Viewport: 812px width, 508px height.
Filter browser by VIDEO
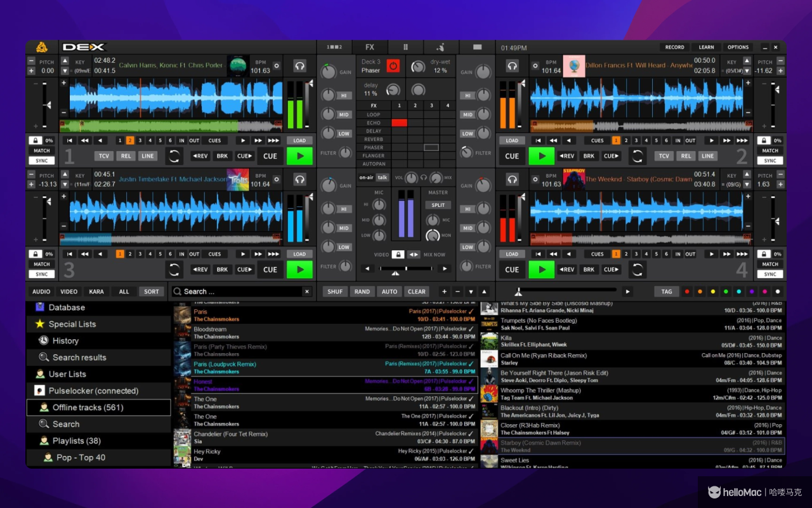(69, 291)
